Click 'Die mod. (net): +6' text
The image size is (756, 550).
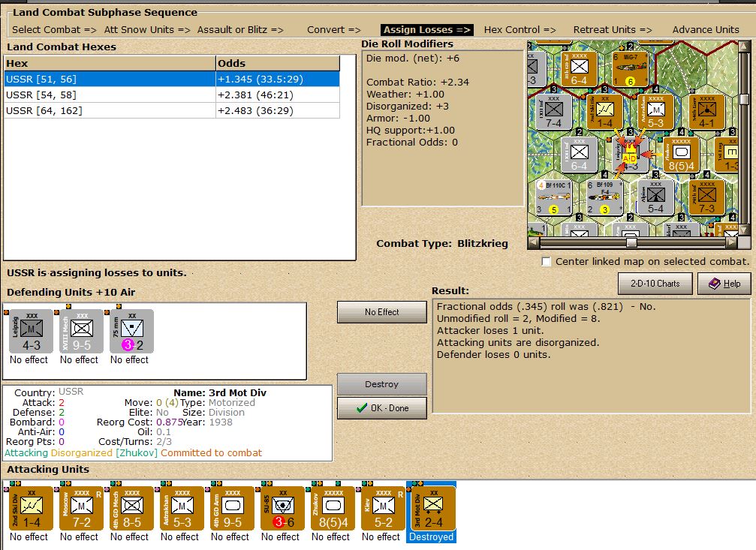click(413, 59)
